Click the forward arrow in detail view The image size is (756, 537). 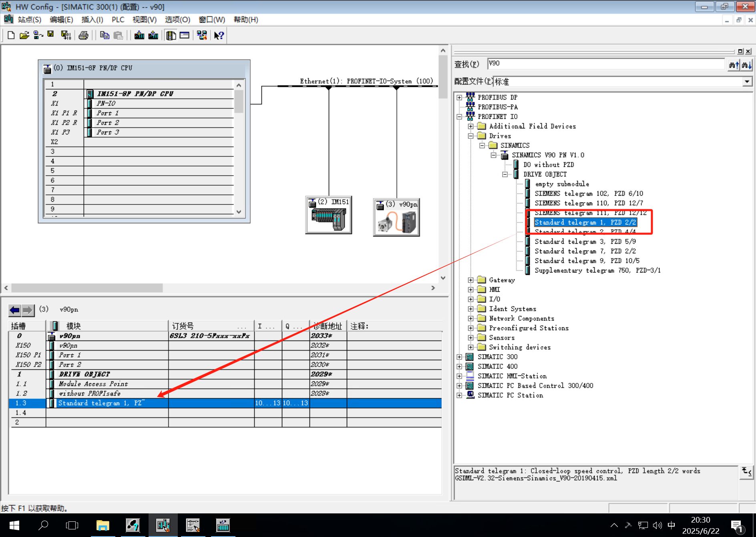[x=28, y=310]
